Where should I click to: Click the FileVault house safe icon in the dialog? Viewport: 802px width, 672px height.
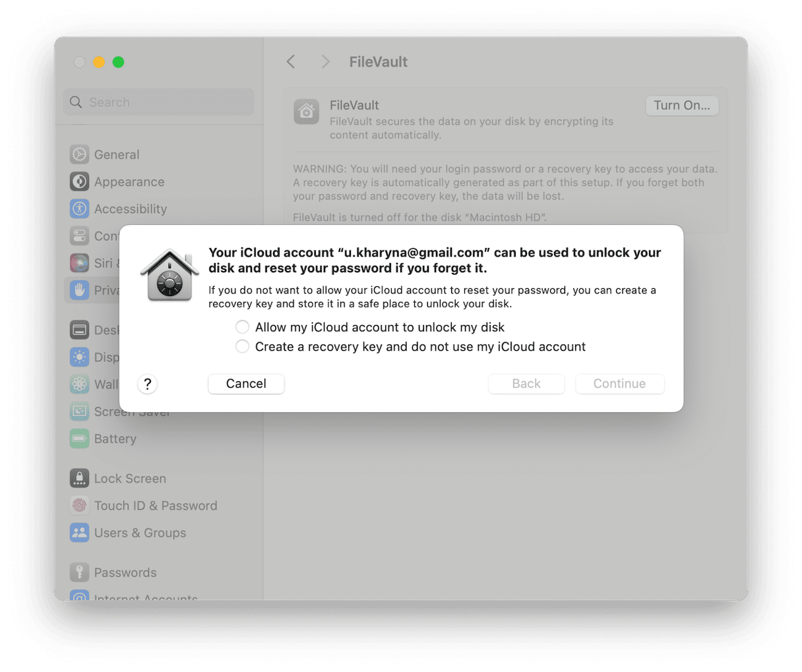click(x=170, y=276)
